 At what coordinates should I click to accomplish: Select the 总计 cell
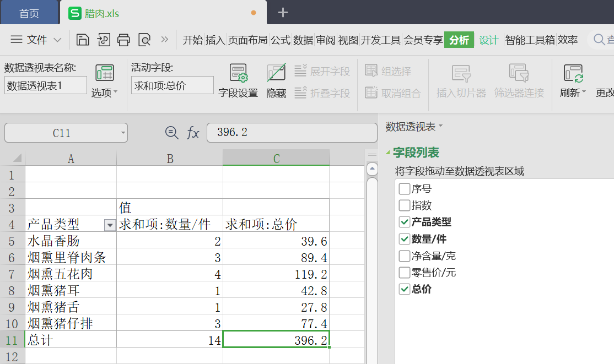tap(71, 339)
